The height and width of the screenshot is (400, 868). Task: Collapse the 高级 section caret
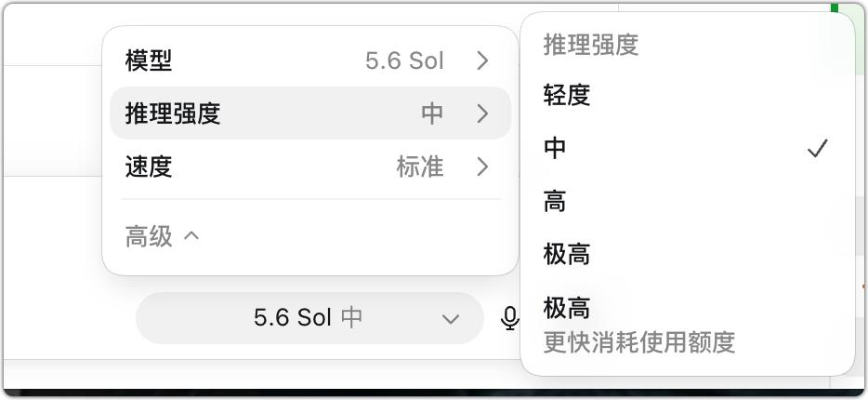[x=191, y=236]
